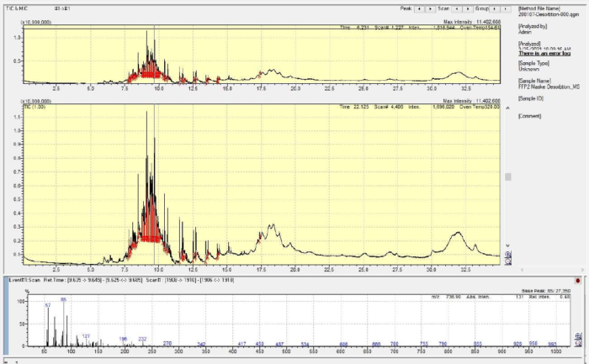Click the Method File Name field
The width and height of the screenshot is (589, 364).
coord(544,12)
